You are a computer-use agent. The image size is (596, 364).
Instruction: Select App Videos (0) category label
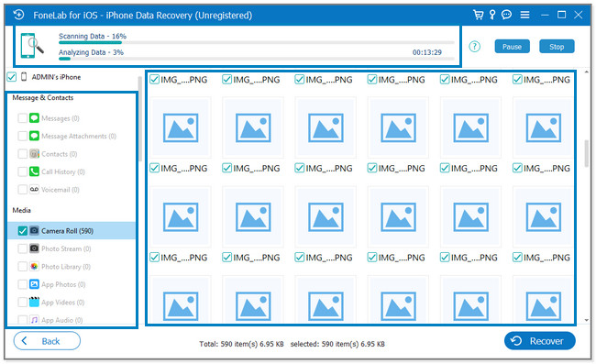point(62,303)
